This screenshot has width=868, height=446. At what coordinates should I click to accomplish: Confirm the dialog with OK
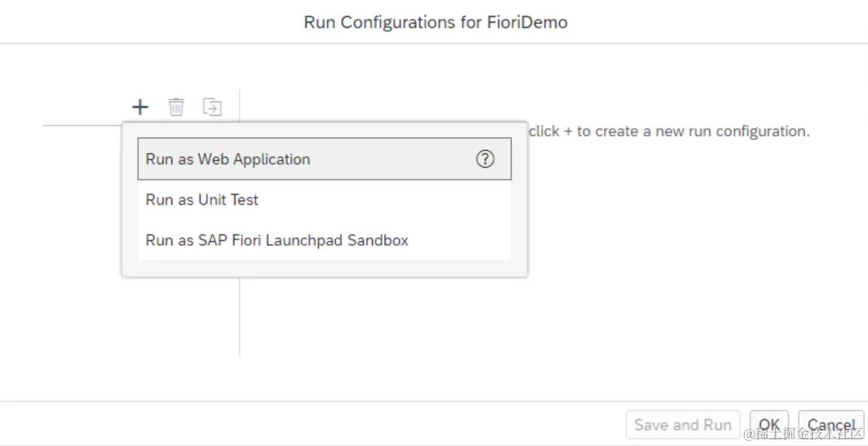pos(769,425)
